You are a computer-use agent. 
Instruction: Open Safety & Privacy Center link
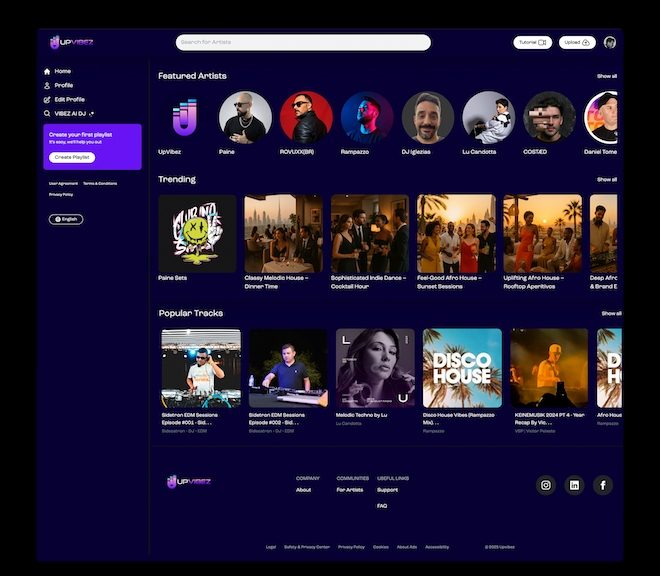point(307,547)
